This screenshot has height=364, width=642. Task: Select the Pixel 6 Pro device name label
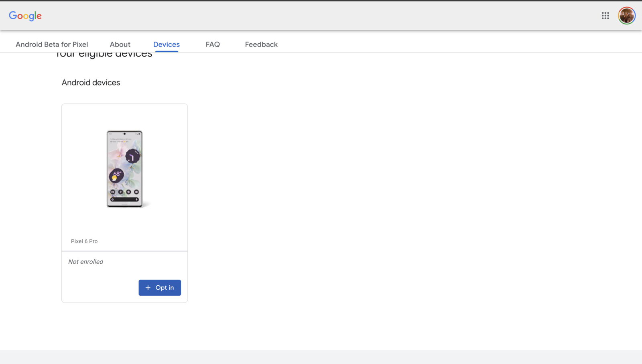point(84,241)
